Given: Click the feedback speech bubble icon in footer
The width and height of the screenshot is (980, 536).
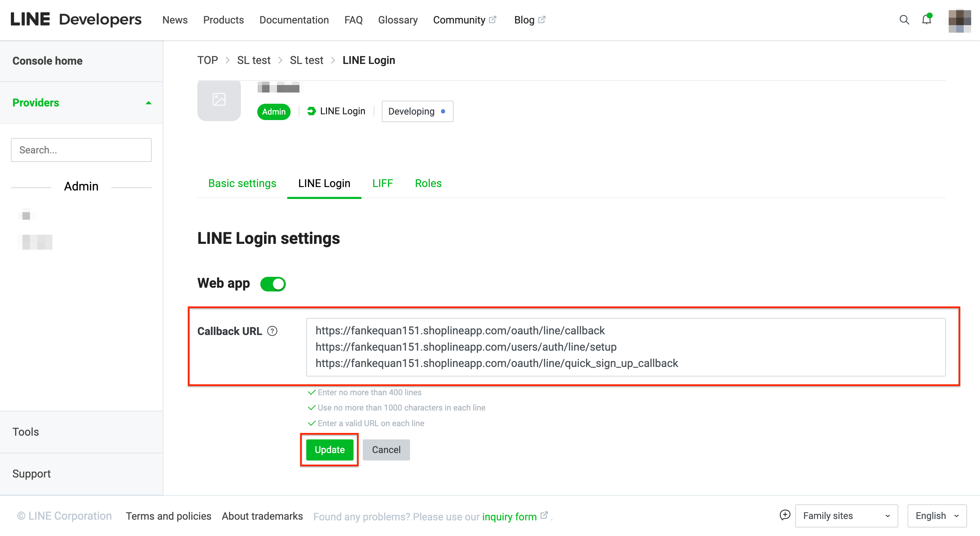Looking at the screenshot, I should (x=785, y=515).
